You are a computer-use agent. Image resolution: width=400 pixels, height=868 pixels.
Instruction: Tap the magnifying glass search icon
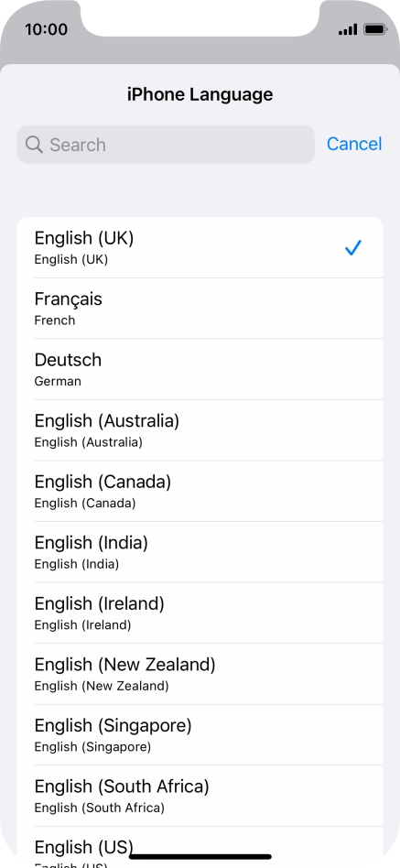[34, 145]
